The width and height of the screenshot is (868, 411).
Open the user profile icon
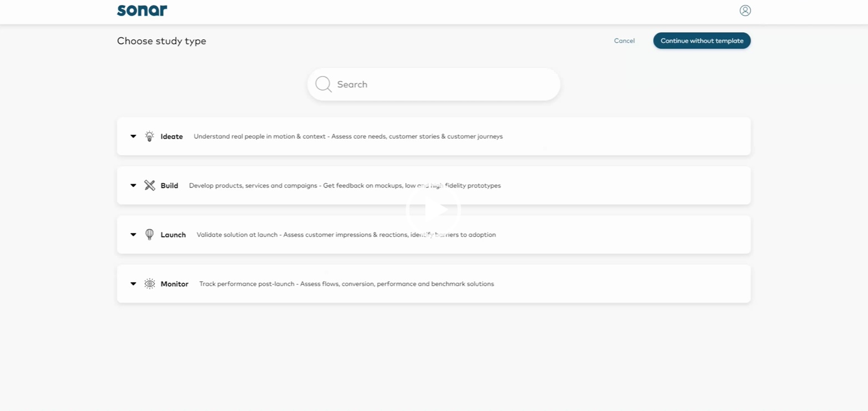click(x=745, y=11)
